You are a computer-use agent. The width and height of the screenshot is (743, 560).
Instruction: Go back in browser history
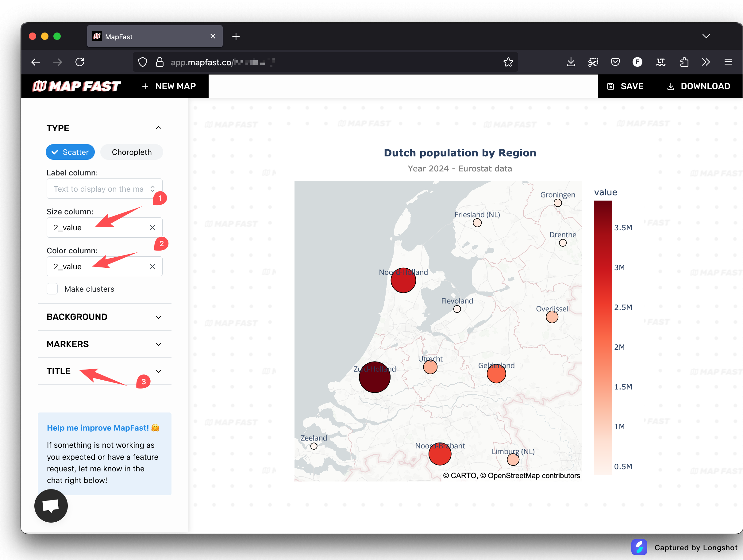[36, 62]
